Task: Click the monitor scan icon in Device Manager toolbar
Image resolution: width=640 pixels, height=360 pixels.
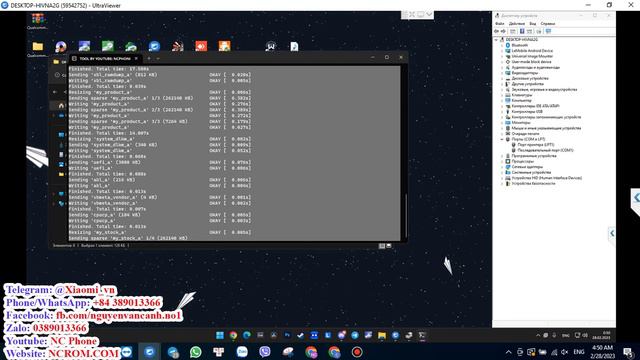Action: coord(548,31)
